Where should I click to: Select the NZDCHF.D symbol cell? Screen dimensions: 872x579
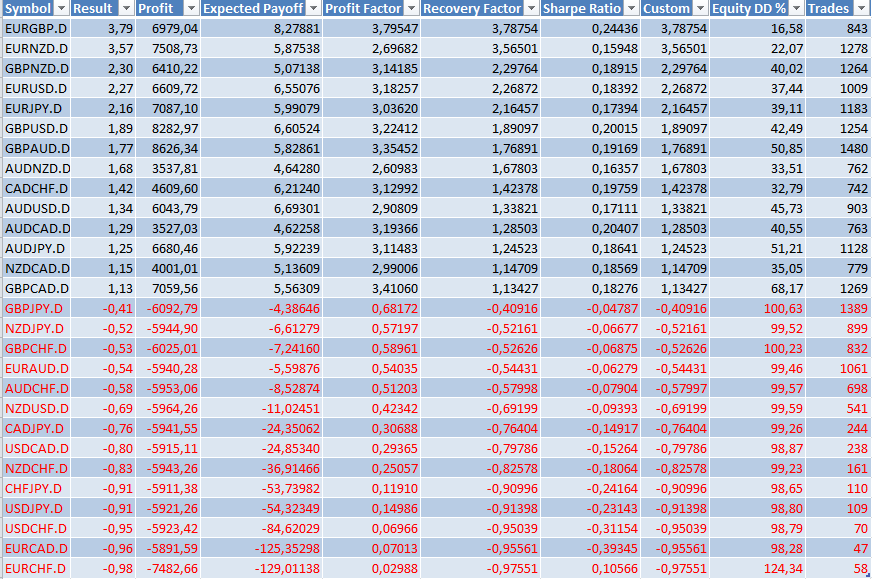click(36, 469)
